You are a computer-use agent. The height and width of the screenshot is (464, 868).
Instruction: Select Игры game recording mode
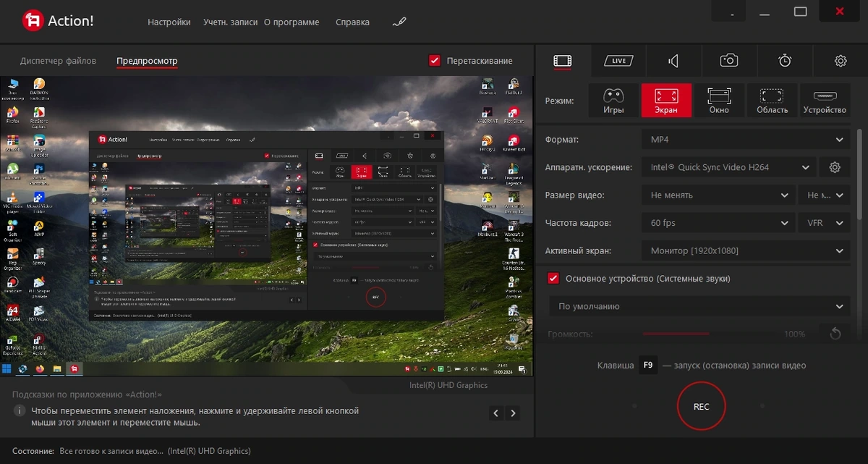coord(613,101)
